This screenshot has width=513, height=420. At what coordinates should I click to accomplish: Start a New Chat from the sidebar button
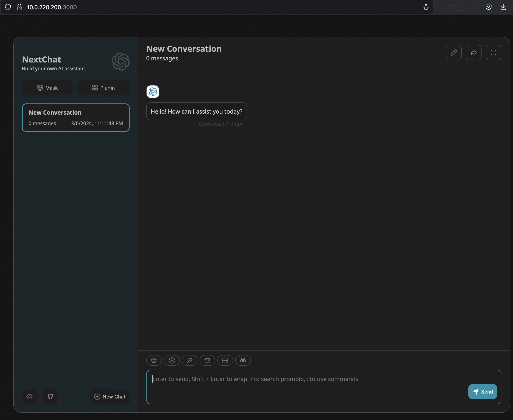coord(110,396)
